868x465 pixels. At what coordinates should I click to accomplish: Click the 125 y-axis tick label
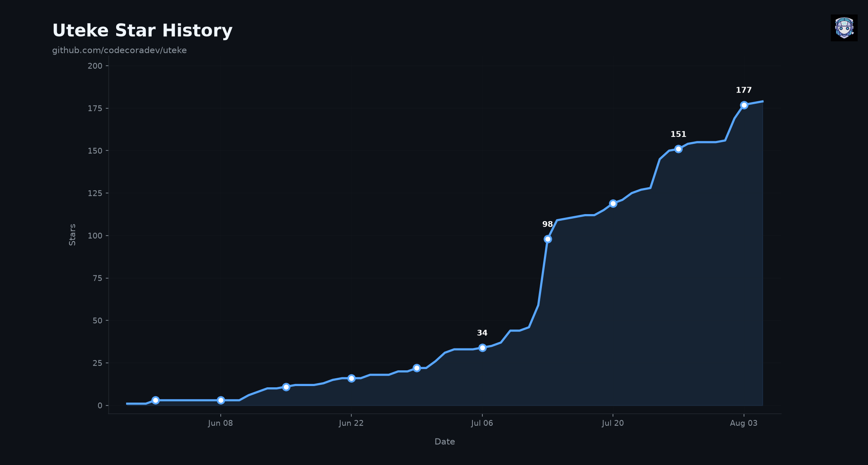click(95, 193)
